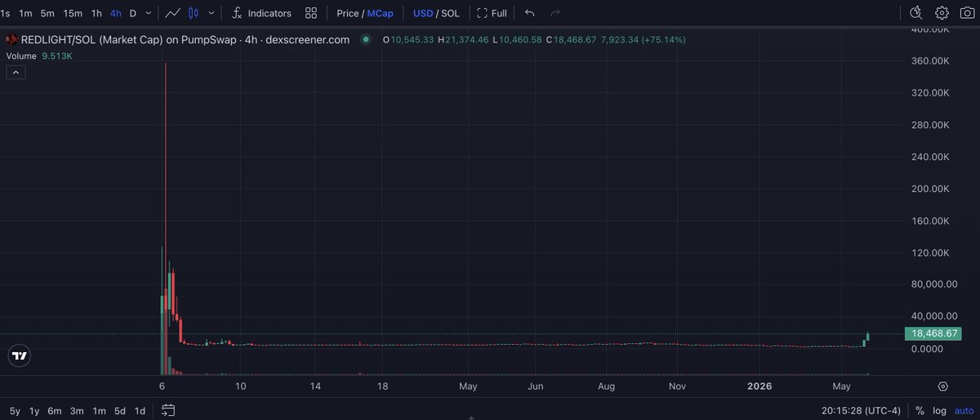980x420 pixels.
Task: Toggle auto scale mode
Action: pos(963,411)
